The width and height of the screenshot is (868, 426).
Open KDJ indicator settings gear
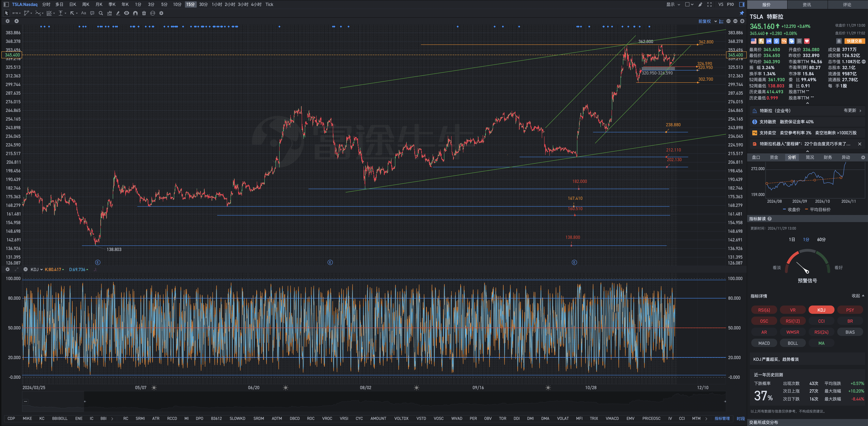[x=7, y=269]
